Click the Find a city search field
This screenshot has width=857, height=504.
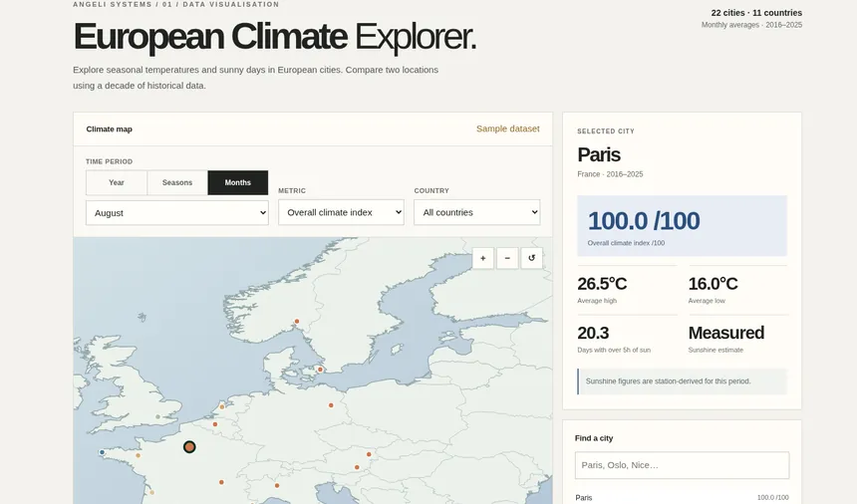(682, 465)
